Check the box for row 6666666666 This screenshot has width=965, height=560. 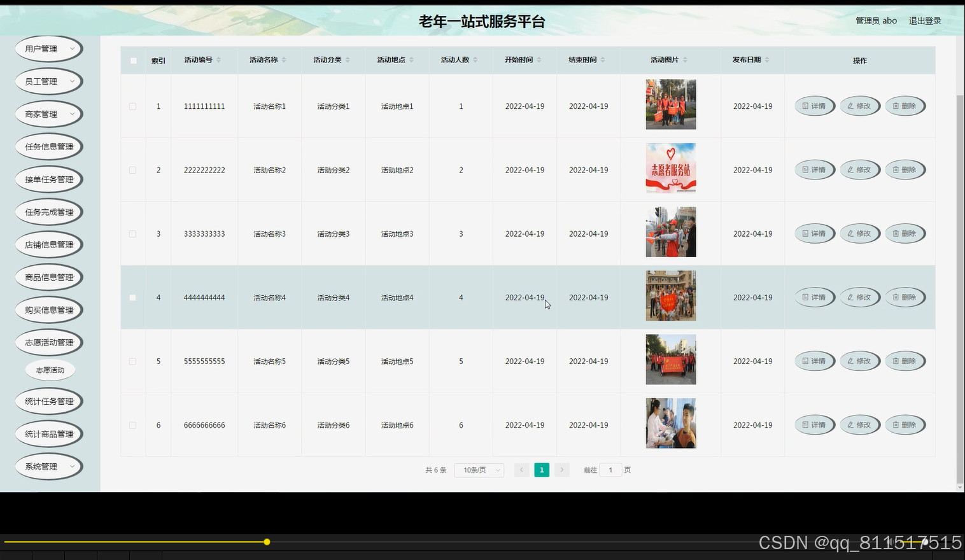tap(132, 425)
